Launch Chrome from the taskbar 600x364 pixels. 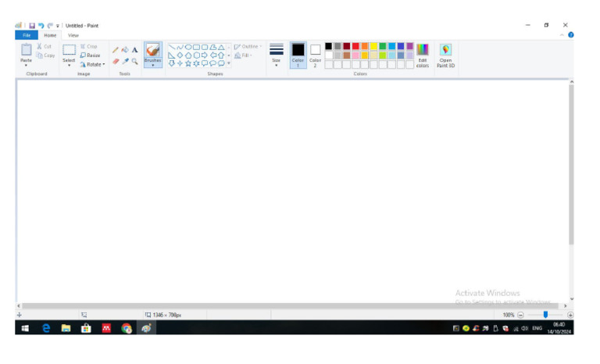127,328
